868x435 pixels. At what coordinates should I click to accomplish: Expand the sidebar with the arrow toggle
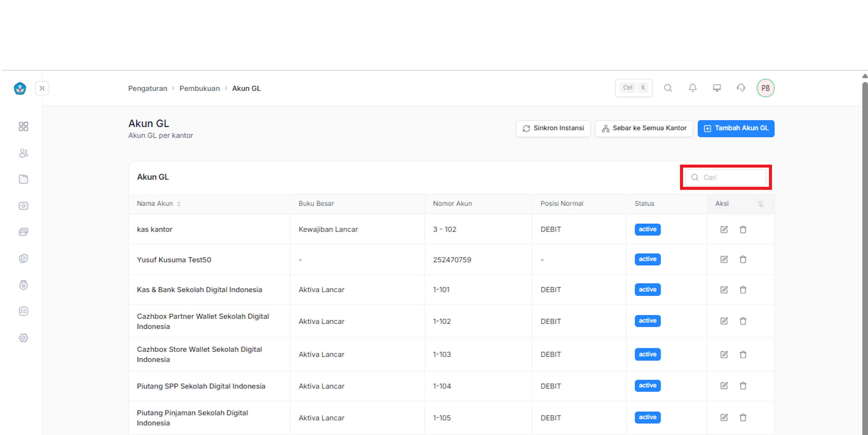(x=42, y=88)
